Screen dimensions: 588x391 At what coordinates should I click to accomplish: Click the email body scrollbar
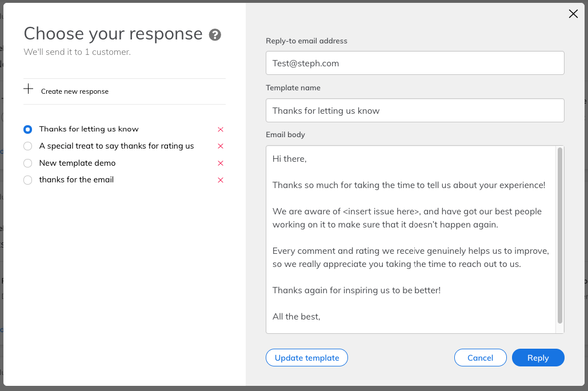pos(560,236)
